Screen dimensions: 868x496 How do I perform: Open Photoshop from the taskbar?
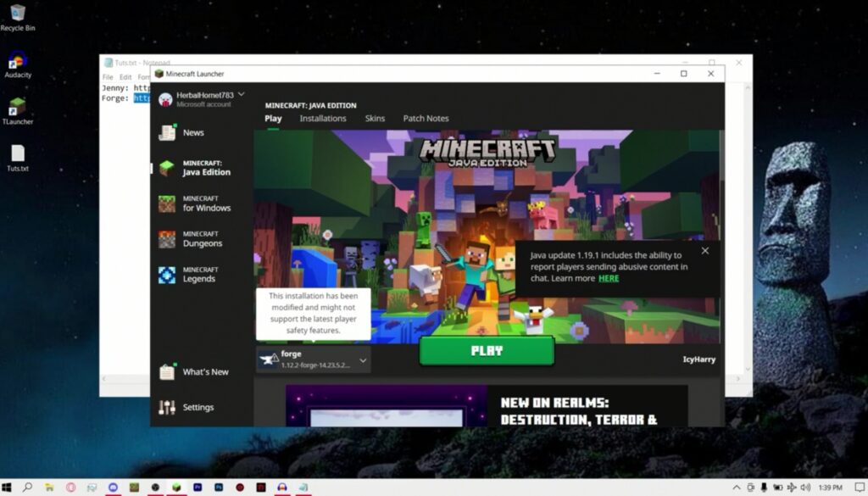pos(219,488)
